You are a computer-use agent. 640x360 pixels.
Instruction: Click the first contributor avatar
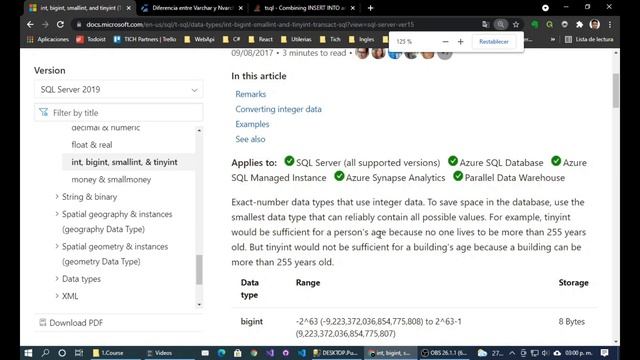click(x=362, y=53)
